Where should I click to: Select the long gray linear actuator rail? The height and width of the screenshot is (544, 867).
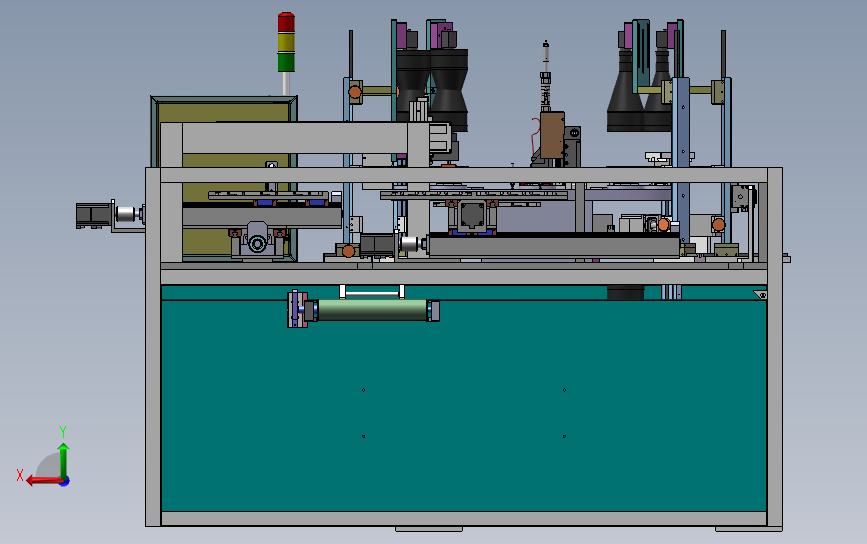tap(554, 247)
